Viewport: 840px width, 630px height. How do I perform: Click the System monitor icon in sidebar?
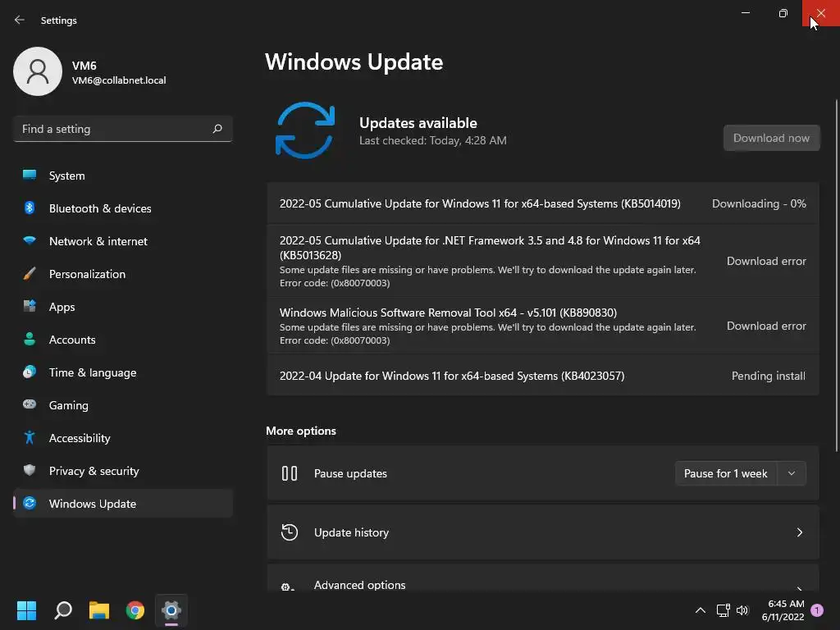click(x=30, y=176)
